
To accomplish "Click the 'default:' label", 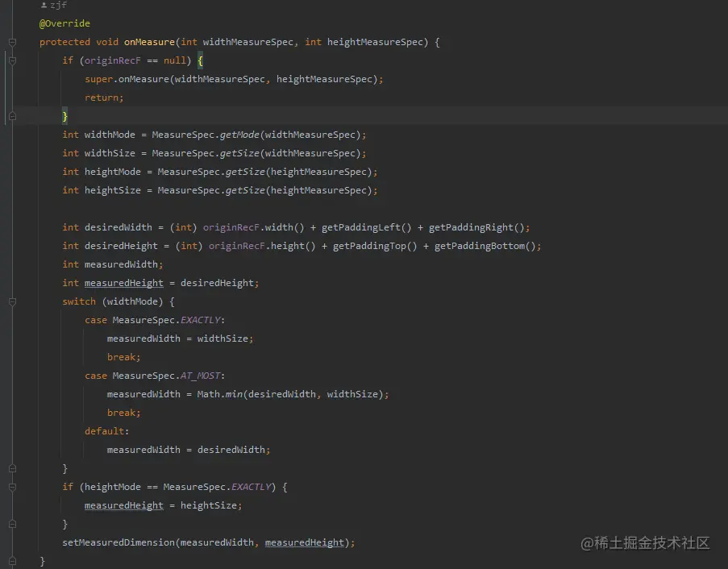I will 106,431.
